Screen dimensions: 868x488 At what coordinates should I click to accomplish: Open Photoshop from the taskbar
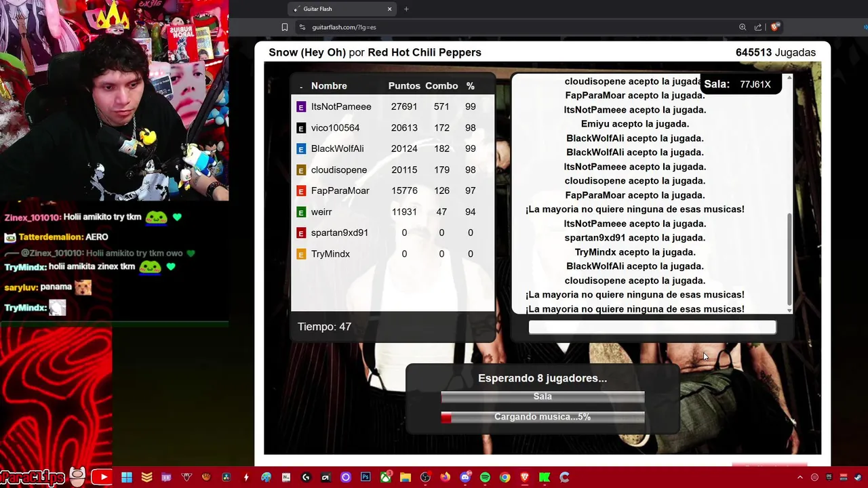pos(366,477)
